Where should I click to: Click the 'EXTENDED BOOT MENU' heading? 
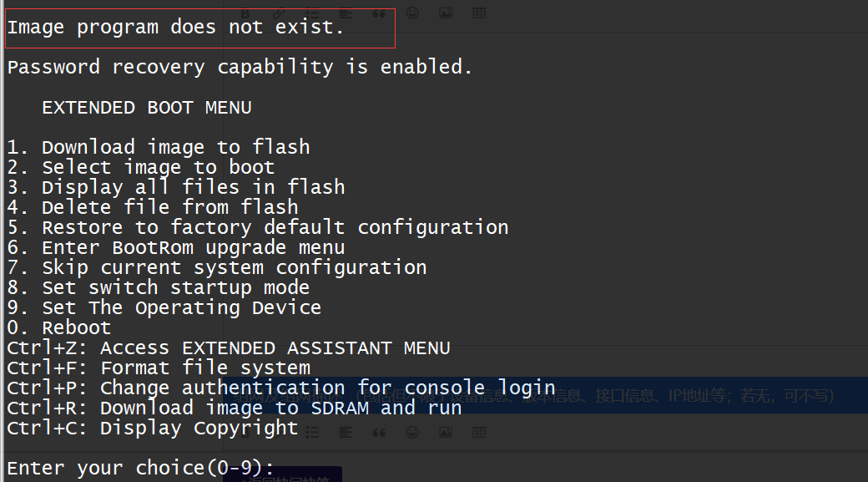(x=147, y=108)
